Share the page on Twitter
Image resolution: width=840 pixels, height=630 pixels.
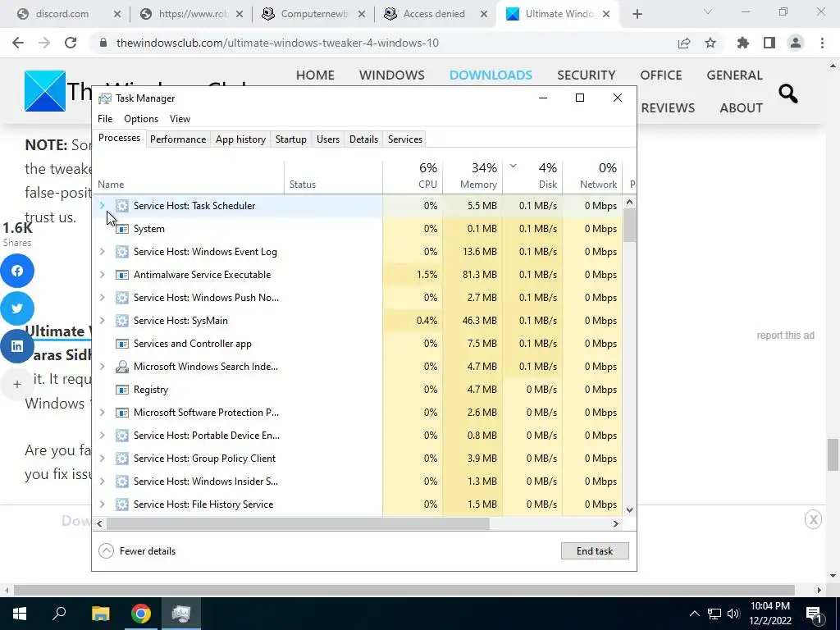point(17,308)
